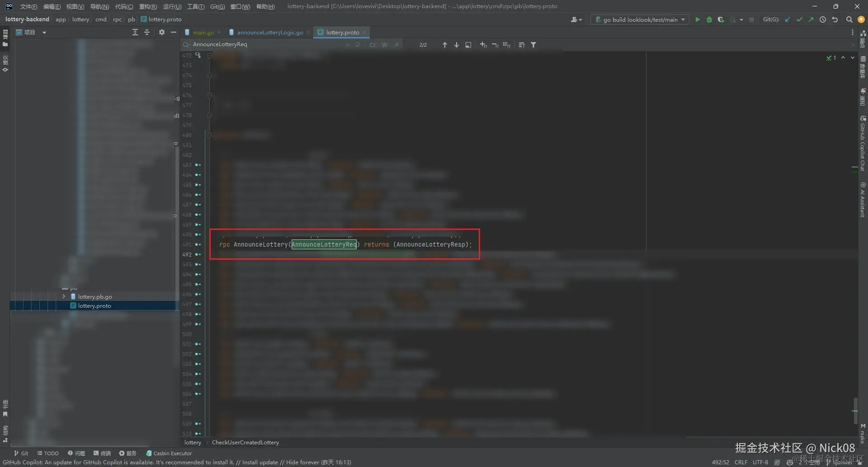Open the IDE update notification icon
This screenshot has width=868, height=467.
pyautogui.click(x=861, y=19)
